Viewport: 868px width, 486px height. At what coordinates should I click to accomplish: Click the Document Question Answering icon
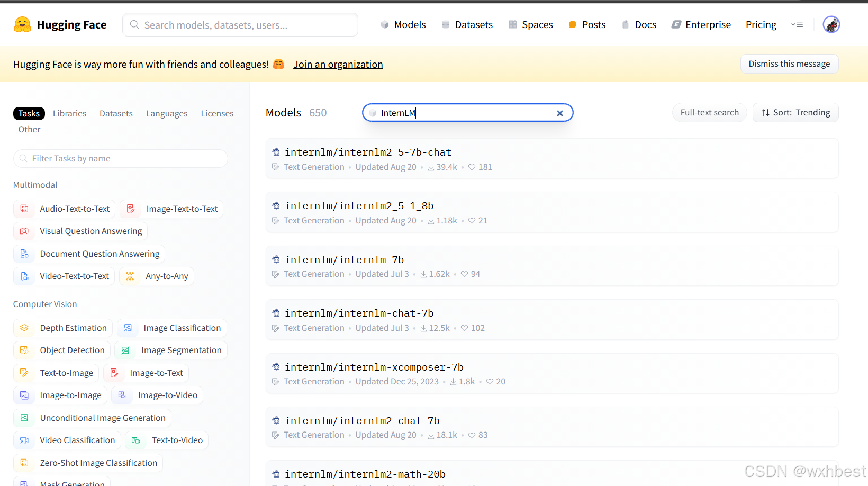click(24, 254)
